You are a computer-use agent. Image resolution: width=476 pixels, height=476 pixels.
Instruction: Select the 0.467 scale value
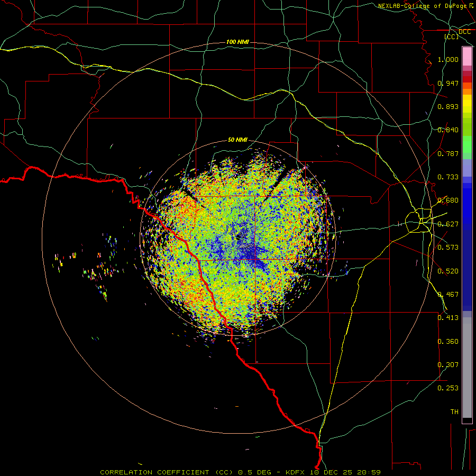[x=448, y=294]
